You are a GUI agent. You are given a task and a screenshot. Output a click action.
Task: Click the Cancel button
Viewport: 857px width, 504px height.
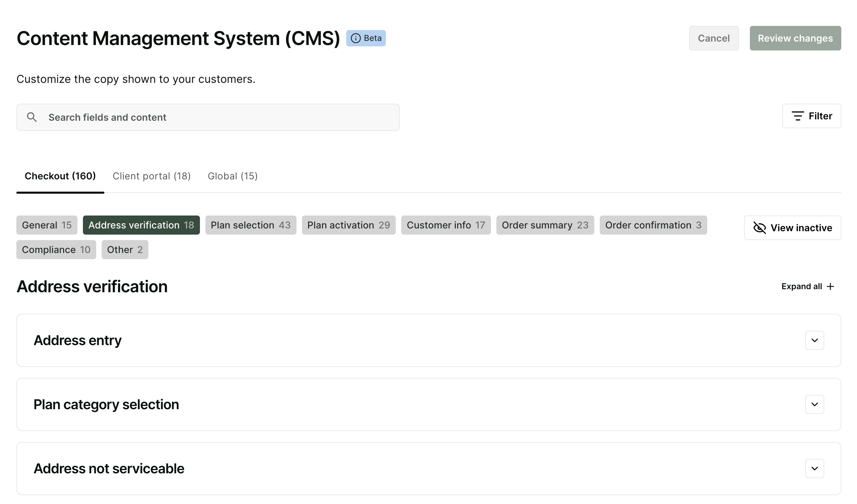[714, 38]
